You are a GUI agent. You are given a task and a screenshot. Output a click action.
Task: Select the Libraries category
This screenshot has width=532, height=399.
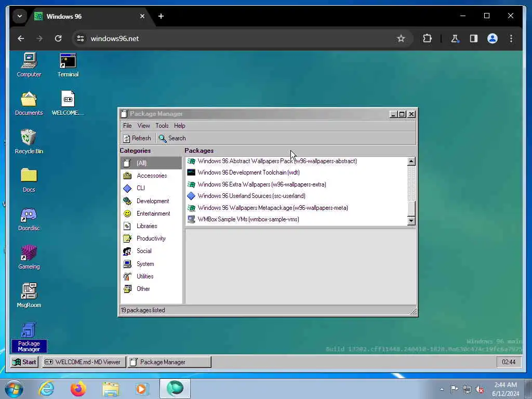151,226
